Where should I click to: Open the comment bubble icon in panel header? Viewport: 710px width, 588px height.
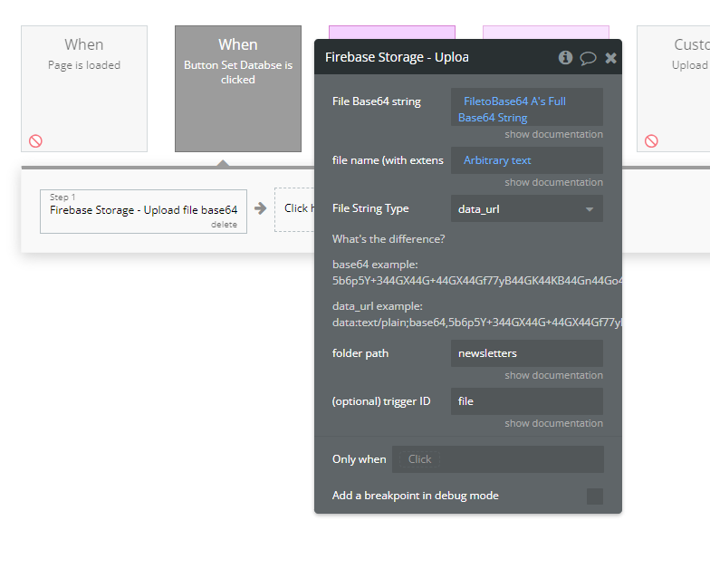pos(588,58)
